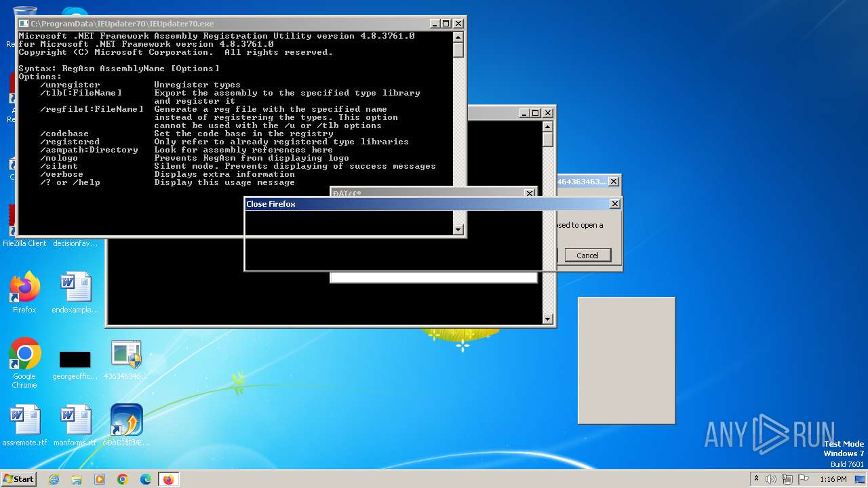The image size is (868, 488).
Task: Open the Google Chrome desktop shortcut
Action: (24, 362)
